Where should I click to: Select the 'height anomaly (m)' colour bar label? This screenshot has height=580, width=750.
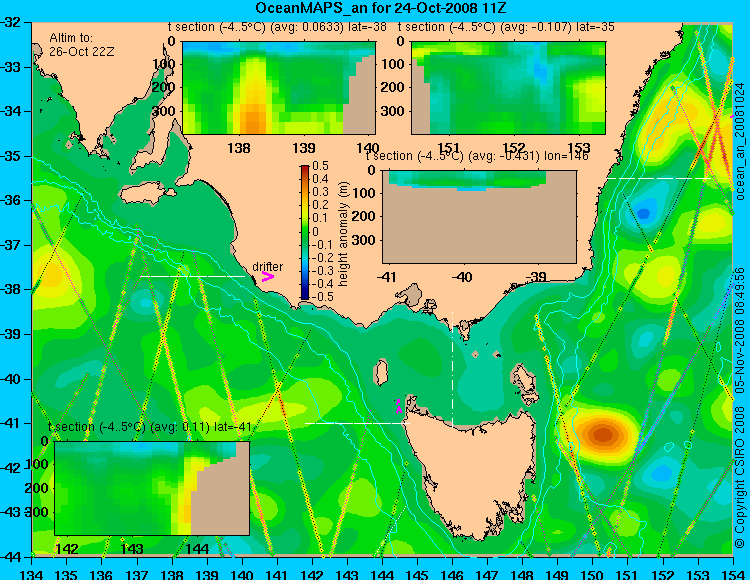point(343,234)
